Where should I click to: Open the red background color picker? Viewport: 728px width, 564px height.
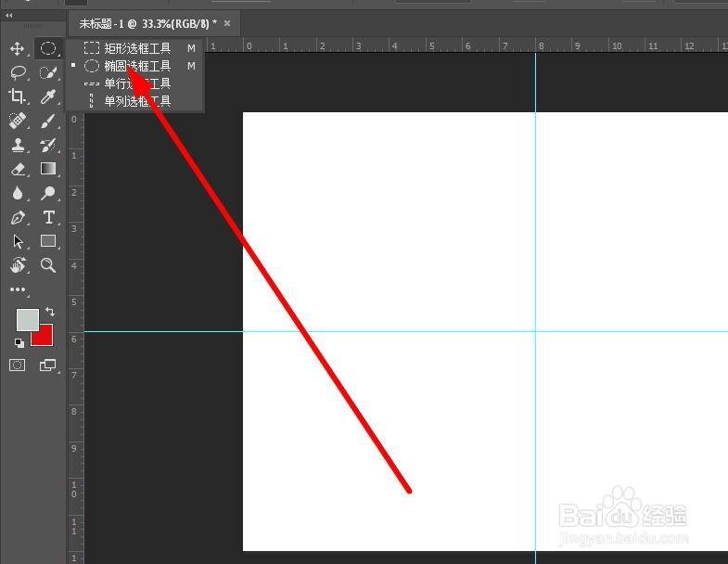(45, 338)
